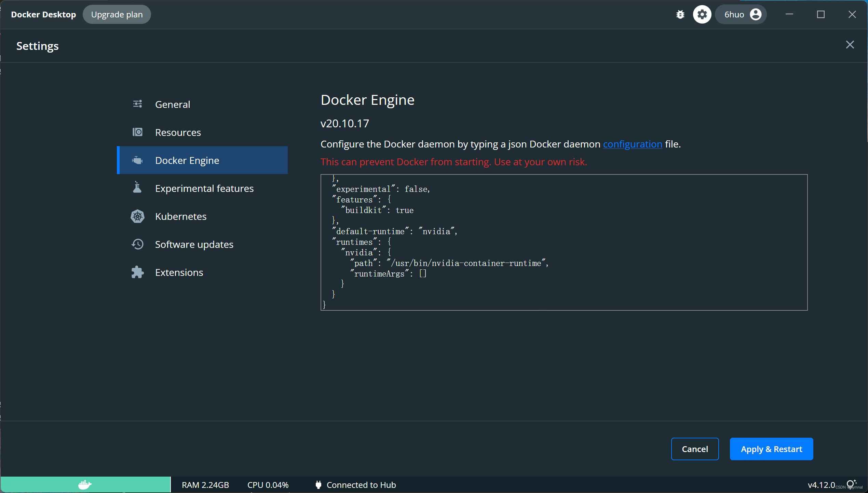This screenshot has width=868, height=493.
Task: Go to the Resources settings section
Action: point(178,132)
